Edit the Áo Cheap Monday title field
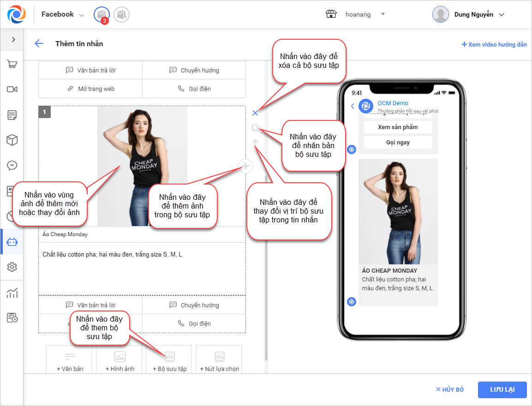Screen dimensions: 532x406 (142, 234)
